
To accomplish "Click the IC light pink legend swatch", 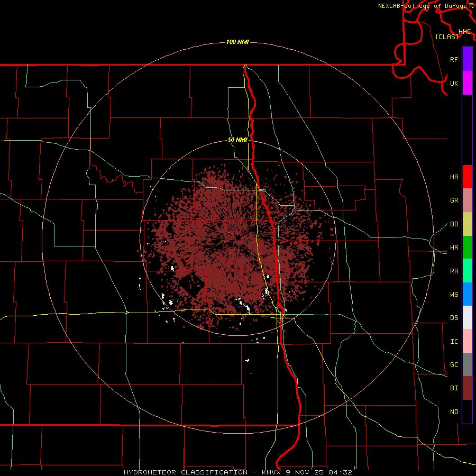I will (467, 341).
